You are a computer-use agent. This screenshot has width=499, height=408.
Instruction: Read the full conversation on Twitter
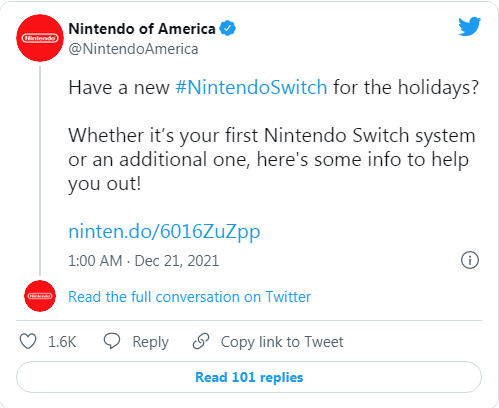point(189,297)
